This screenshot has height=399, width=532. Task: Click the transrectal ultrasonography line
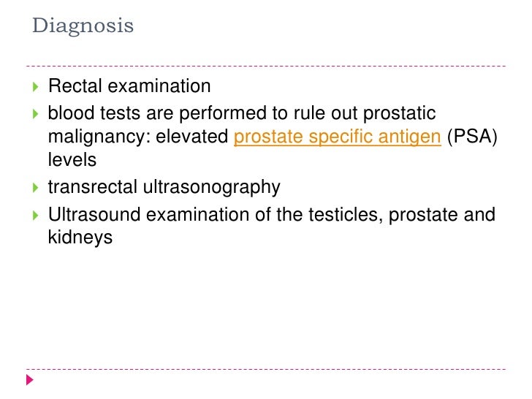164,188
